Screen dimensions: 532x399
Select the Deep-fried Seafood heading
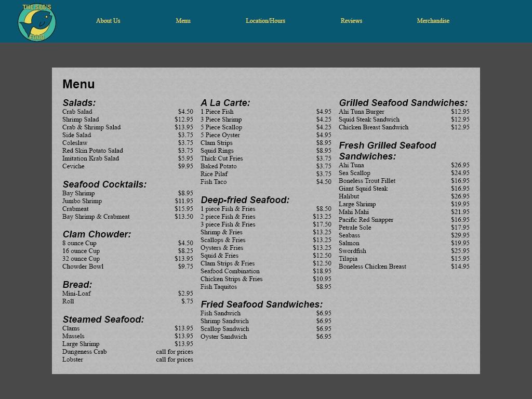point(245,200)
